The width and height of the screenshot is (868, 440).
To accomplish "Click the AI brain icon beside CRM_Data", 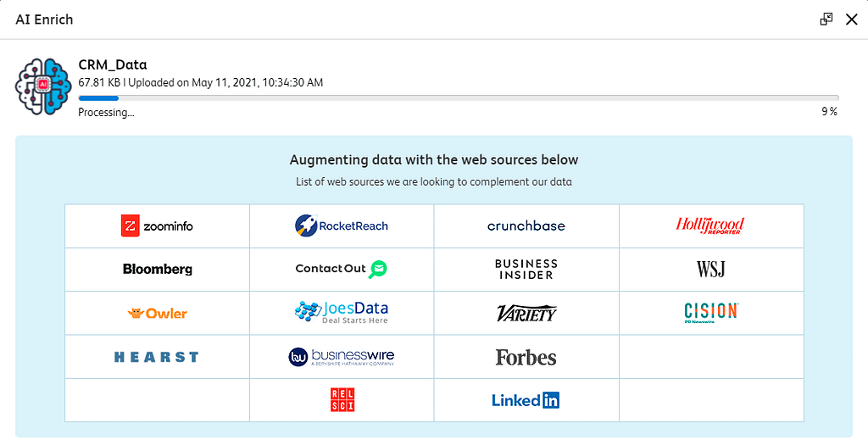I will pyautogui.click(x=44, y=86).
